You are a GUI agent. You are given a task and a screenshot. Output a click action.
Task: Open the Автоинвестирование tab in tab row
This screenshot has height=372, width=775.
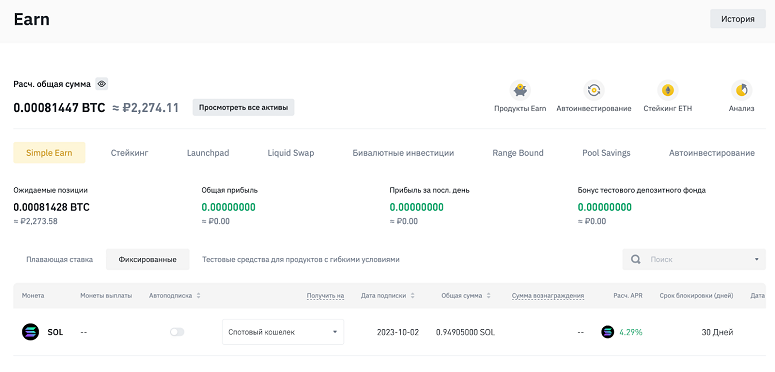coord(712,153)
